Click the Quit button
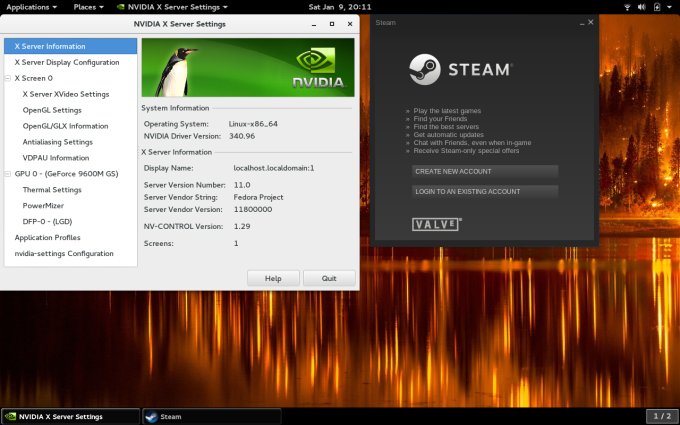The width and height of the screenshot is (680, 425). 329,278
